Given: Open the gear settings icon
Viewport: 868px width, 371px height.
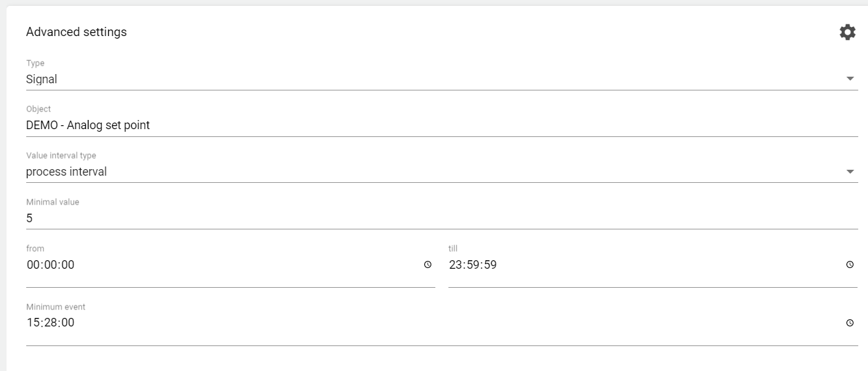Looking at the screenshot, I should (x=848, y=32).
